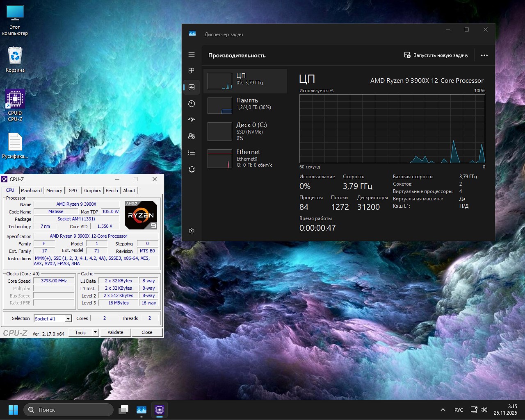
Task: Expand the Tools dropdown arrow in CPU-Z
Action: click(95, 332)
